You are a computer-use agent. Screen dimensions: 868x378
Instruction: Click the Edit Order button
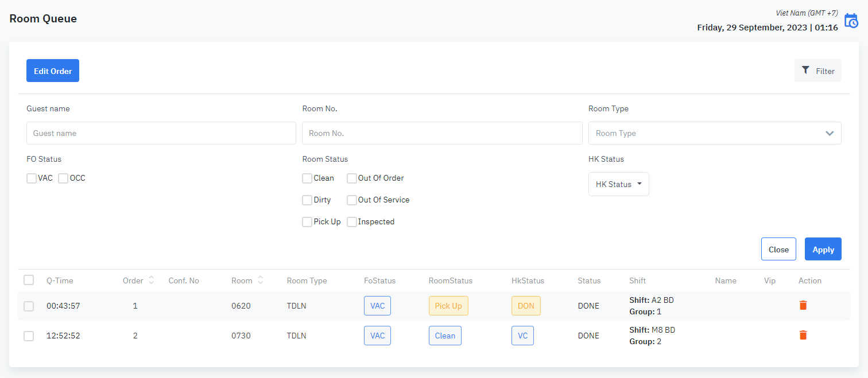[x=53, y=71]
